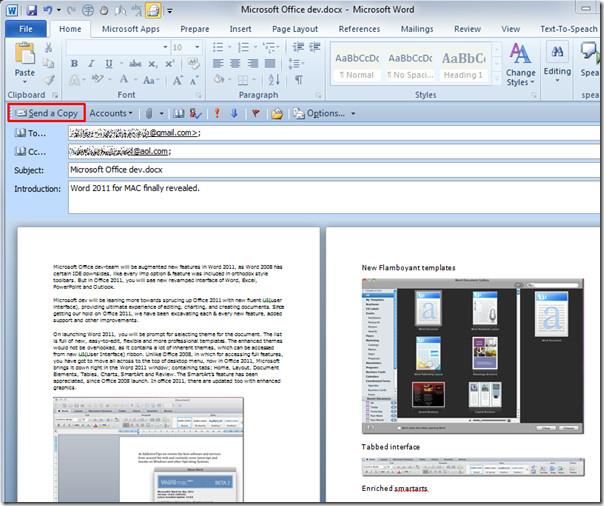Open the Page Layout ribbon tab
This screenshot has width=604, height=506.
(x=294, y=29)
